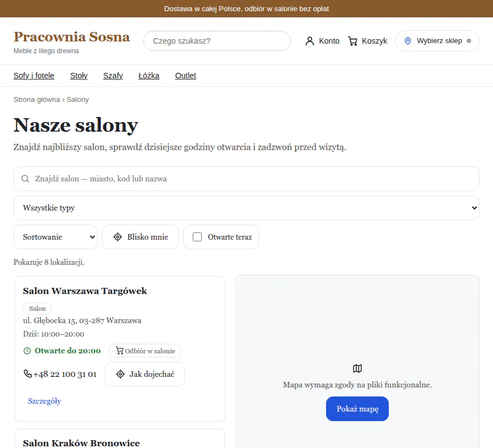This screenshot has width=493, height=448.
Task: Go to the Stoły category
Action: (79, 76)
